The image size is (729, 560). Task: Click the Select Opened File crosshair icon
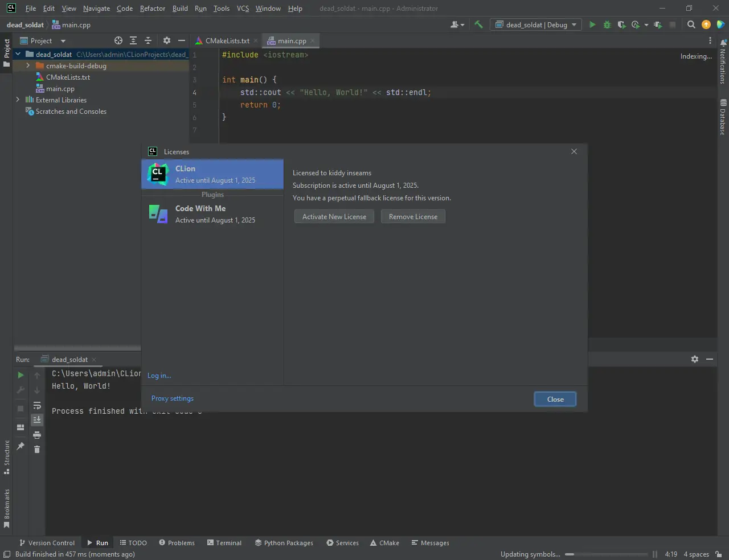(118, 40)
